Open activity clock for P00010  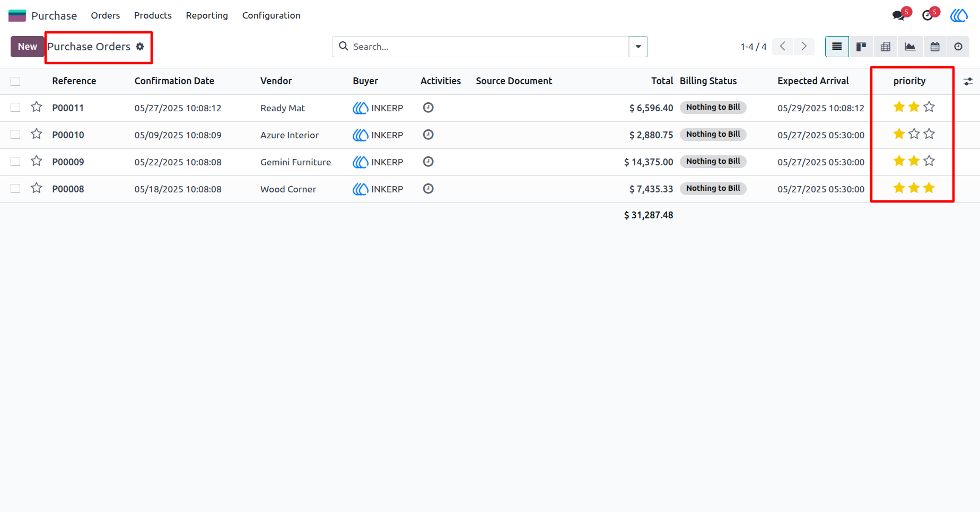tap(428, 135)
